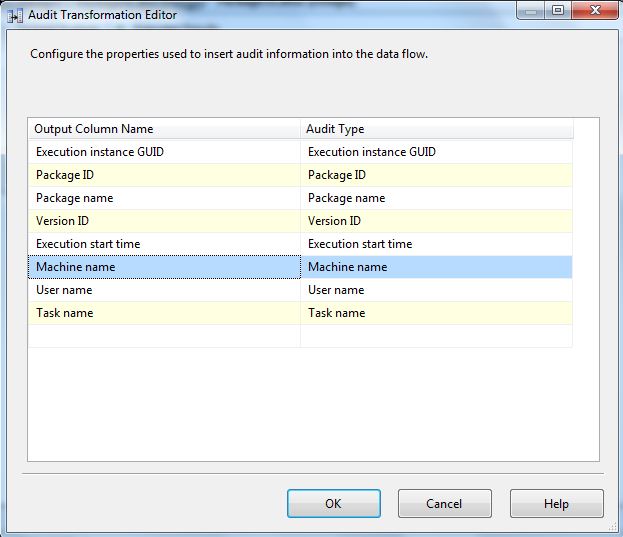Click the OK button
Screen dimensions: 623x537
pos(333,504)
